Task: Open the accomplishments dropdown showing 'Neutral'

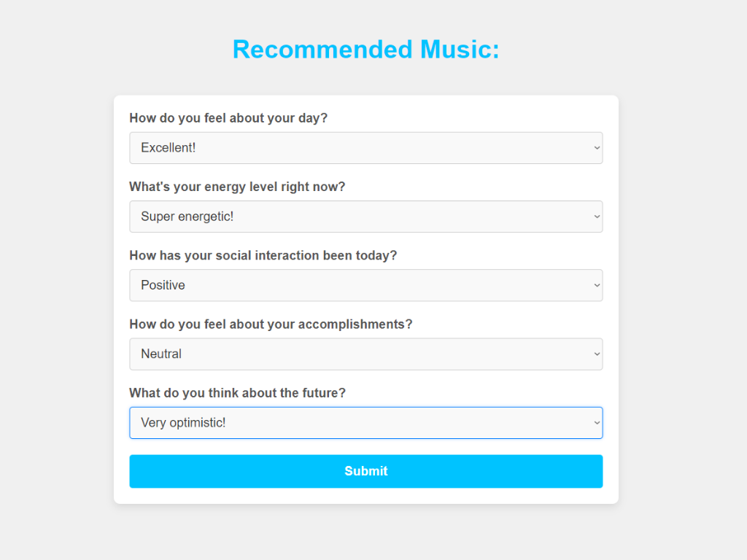Action: [365, 354]
